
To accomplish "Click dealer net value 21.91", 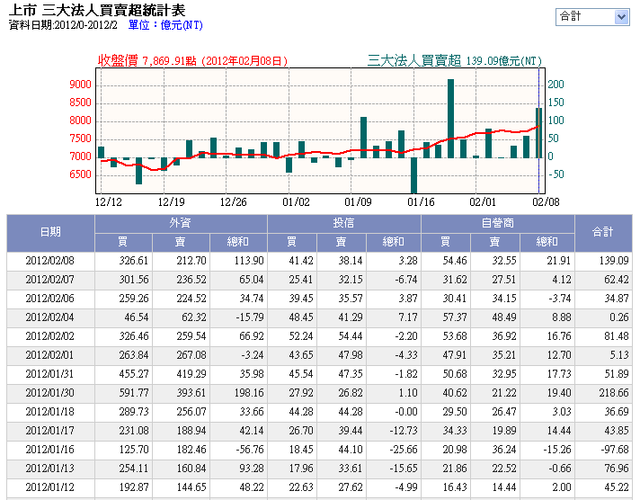I will pyautogui.click(x=559, y=261).
